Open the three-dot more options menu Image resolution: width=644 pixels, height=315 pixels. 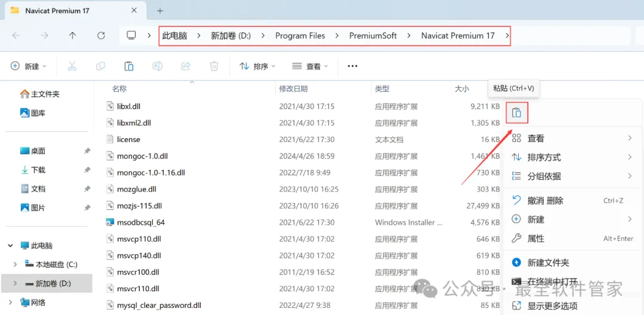[x=352, y=66]
